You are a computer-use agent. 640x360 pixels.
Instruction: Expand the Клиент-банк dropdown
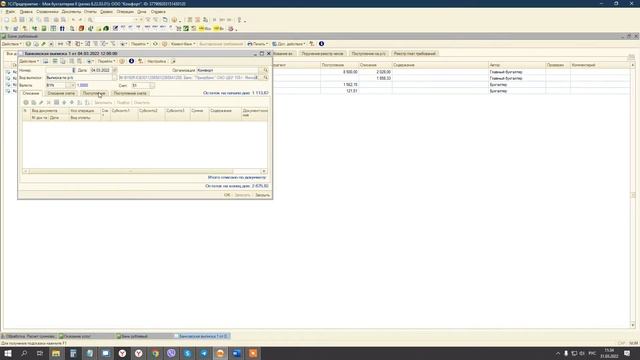pos(183,44)
